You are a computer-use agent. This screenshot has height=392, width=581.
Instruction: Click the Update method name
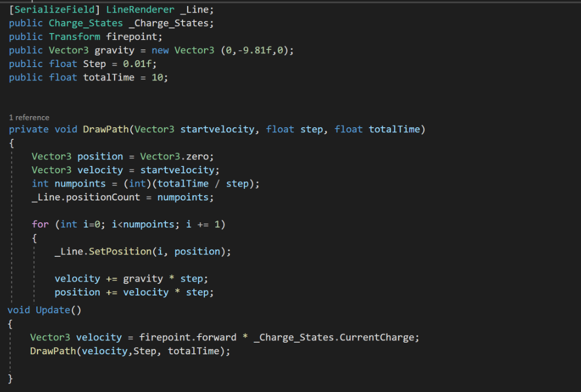click(53, 310)
